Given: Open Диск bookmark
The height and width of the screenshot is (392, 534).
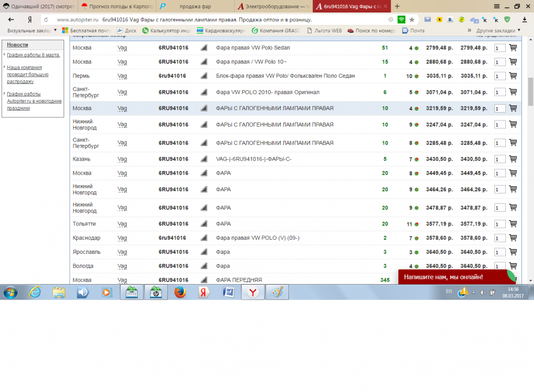Looking at the screenshot, I should (x=127, y=30).
